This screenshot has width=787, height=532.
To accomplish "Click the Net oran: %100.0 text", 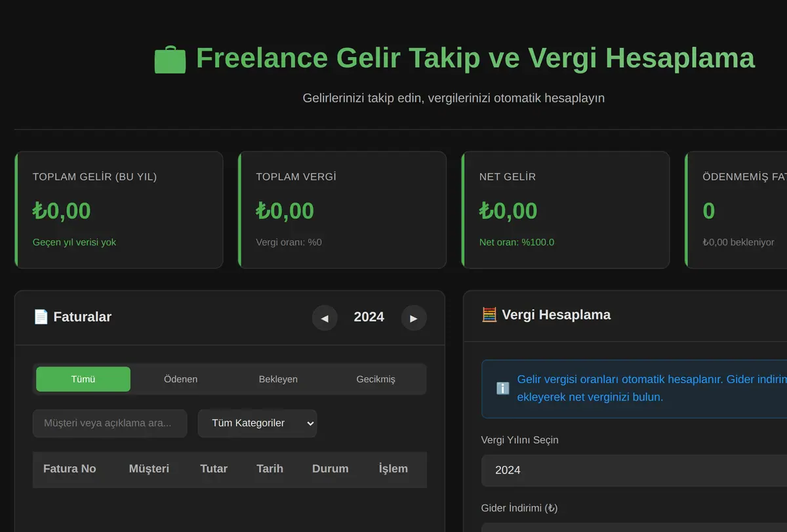I will coord(517,242).
